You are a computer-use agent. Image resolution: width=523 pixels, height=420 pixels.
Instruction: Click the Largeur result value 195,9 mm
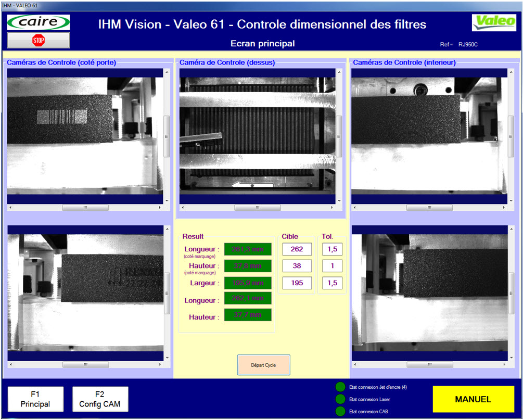pos(248,283)
